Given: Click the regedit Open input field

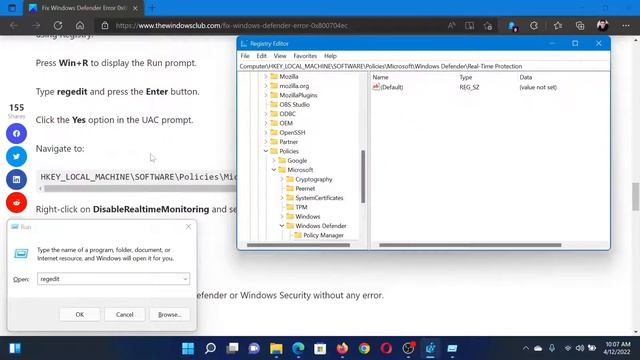Looking at the screenshot, I should (113, 279).
